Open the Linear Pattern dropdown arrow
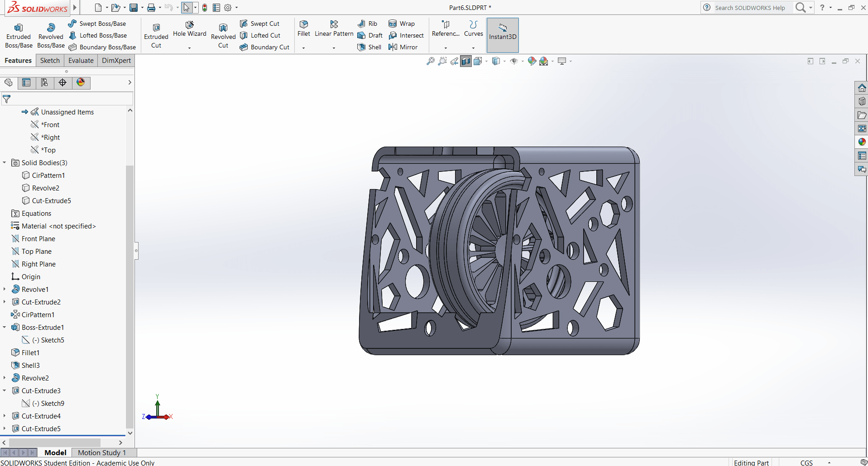This screenshot has height=466, width=868. pyautogui.click(x=334, y=48)
